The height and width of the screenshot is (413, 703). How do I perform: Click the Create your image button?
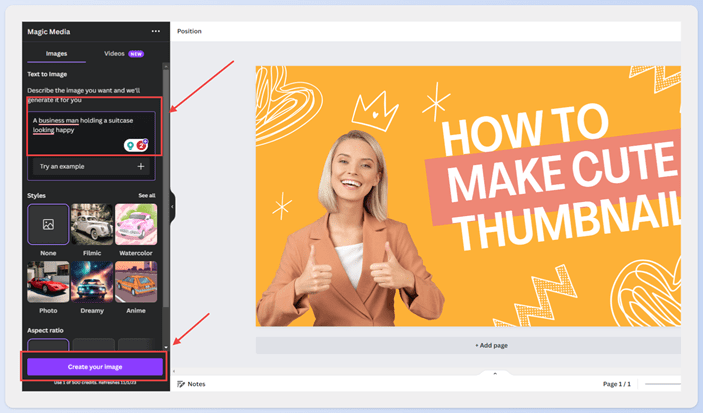[x=95, y=367]
